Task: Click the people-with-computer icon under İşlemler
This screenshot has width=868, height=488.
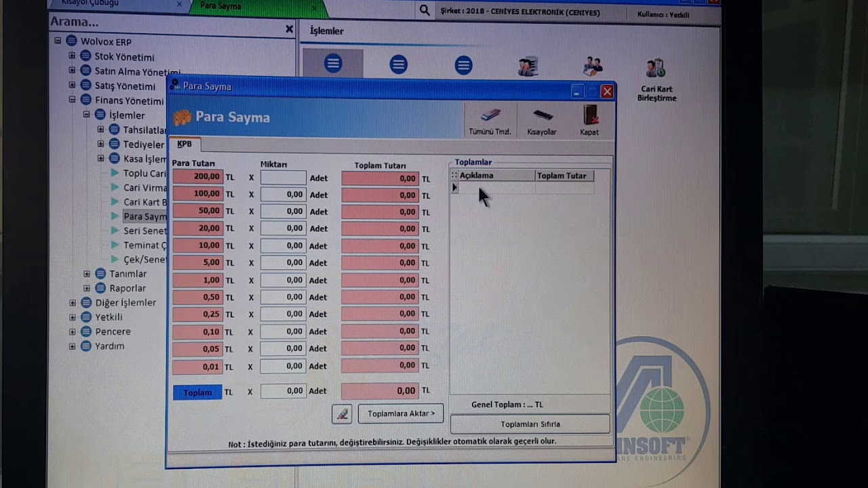Action: pyautogui.click(x=528, y=66)
